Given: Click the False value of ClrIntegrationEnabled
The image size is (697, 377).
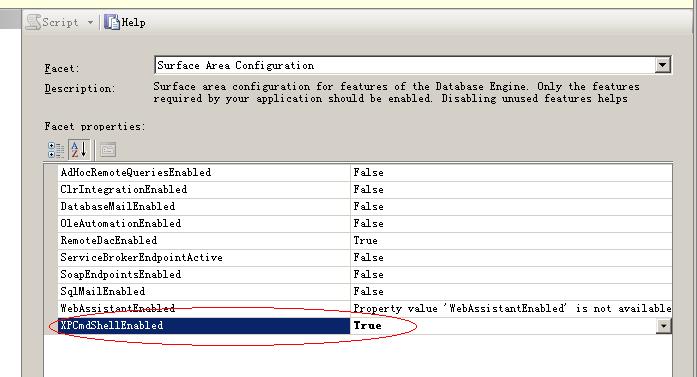Looking at the screenshot, I should [369, 189].
